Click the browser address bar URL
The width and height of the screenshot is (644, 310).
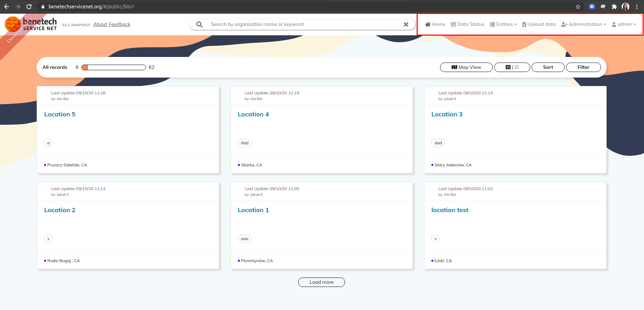(x=91, y=7)
